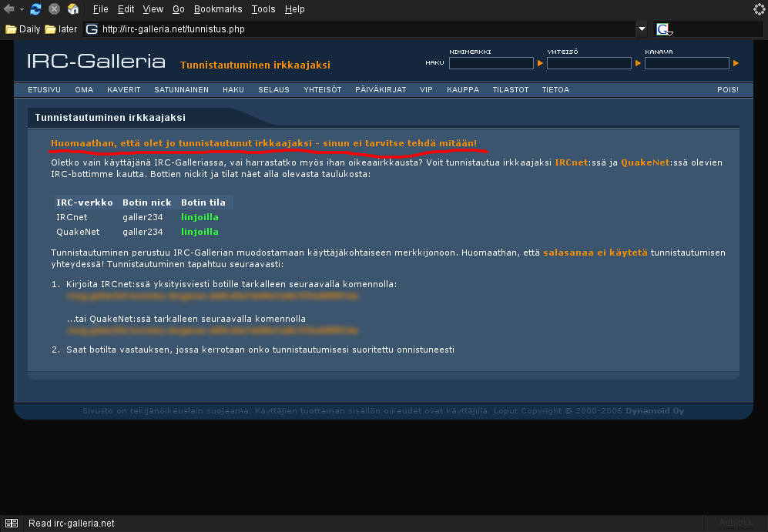The image size is (768, 532).
Task: Click the 'salasanaa ei käytetä' highlighted text
Action: [595, 253]
